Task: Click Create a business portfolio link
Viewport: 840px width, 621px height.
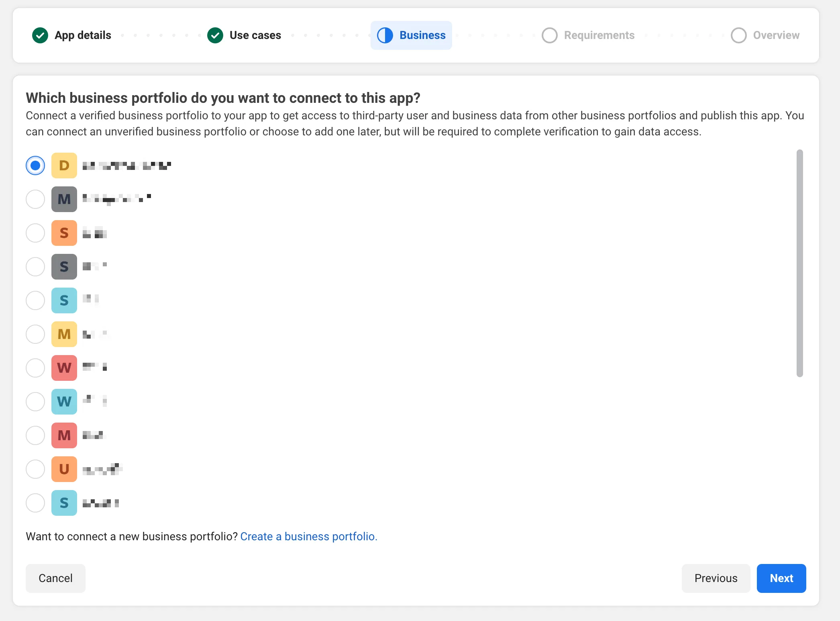Action: click(309, 537)
